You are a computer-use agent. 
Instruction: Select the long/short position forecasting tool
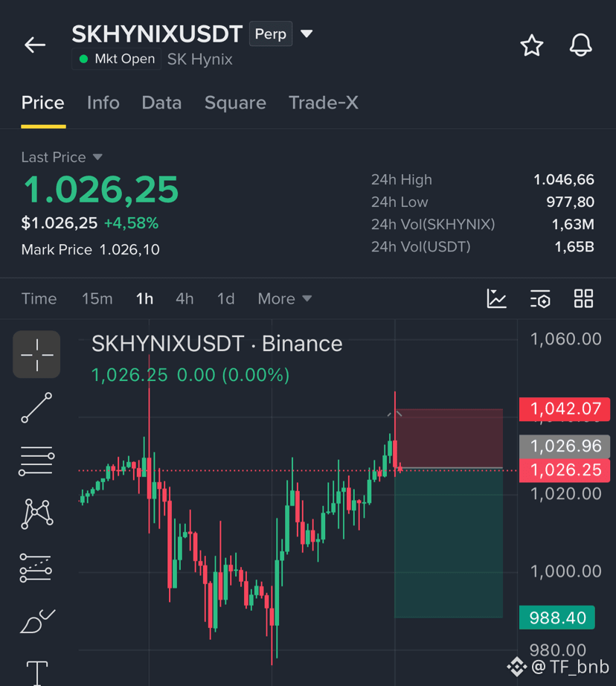tap(36, 568)
